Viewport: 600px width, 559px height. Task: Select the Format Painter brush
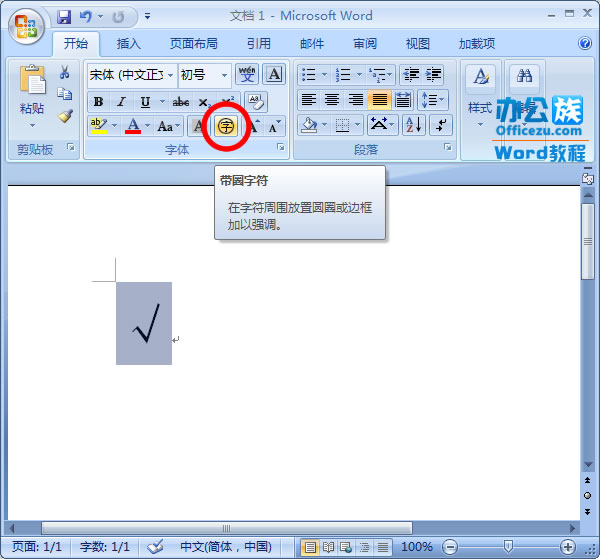click(x=65, y=116)
